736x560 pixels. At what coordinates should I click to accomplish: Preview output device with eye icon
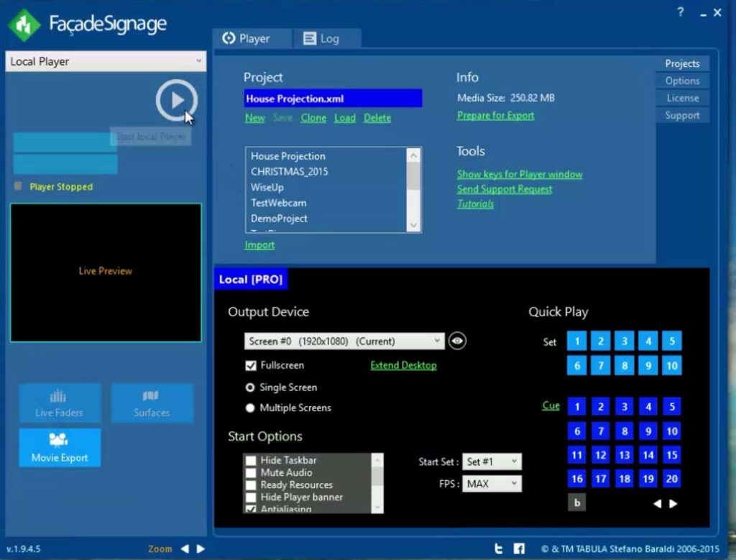coord(457,341)
